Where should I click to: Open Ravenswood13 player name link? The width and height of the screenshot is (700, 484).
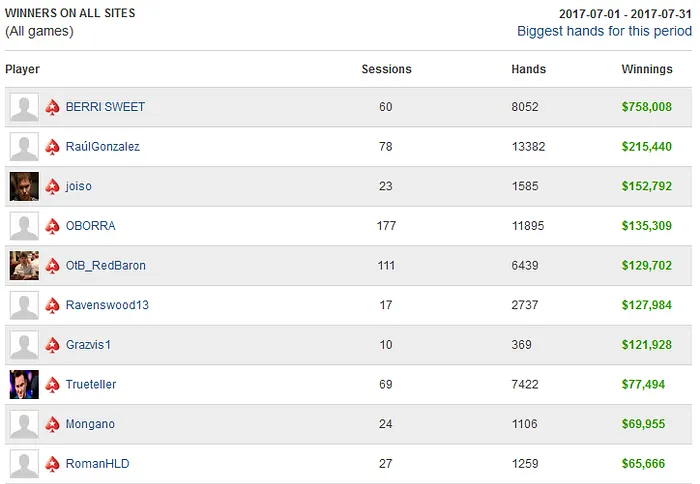click(x=107, y=305)
